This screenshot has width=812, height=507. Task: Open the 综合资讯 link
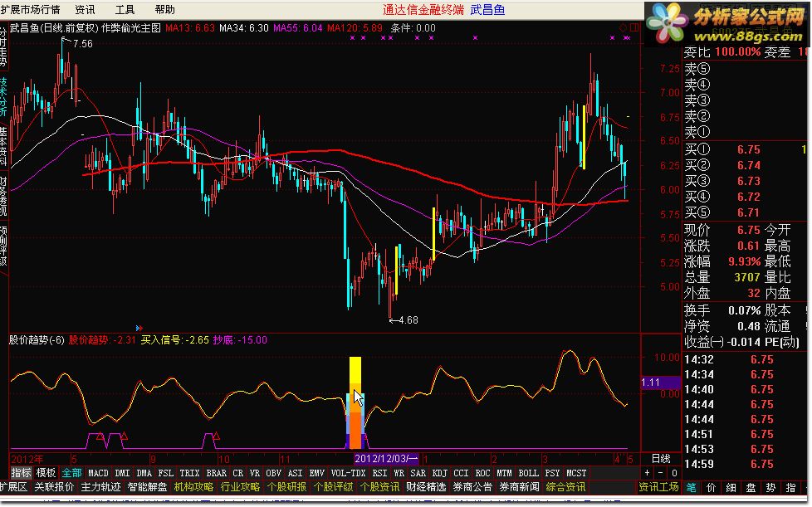[x=565, y=487]
